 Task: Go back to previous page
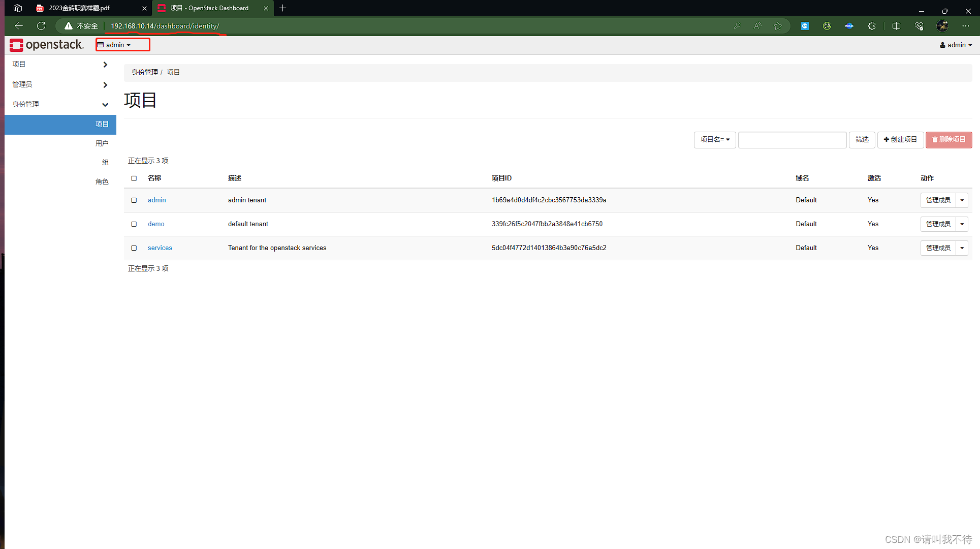click(19, 26)
